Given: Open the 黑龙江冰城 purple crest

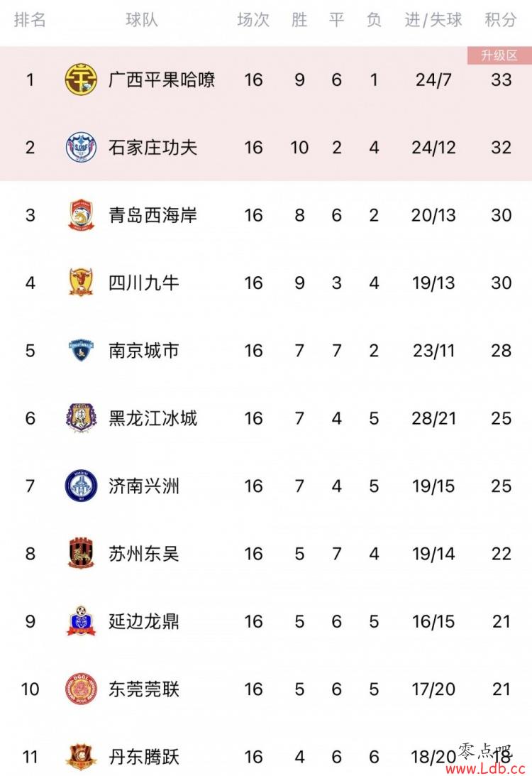Looking at the screenshot, I should coord(81,418).
